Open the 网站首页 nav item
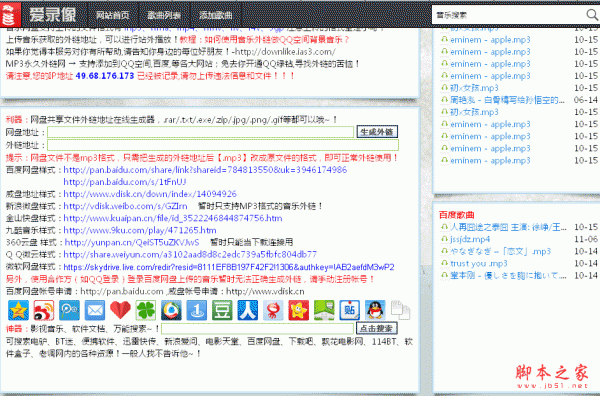600x396 pixels. (x=112, y=15)
